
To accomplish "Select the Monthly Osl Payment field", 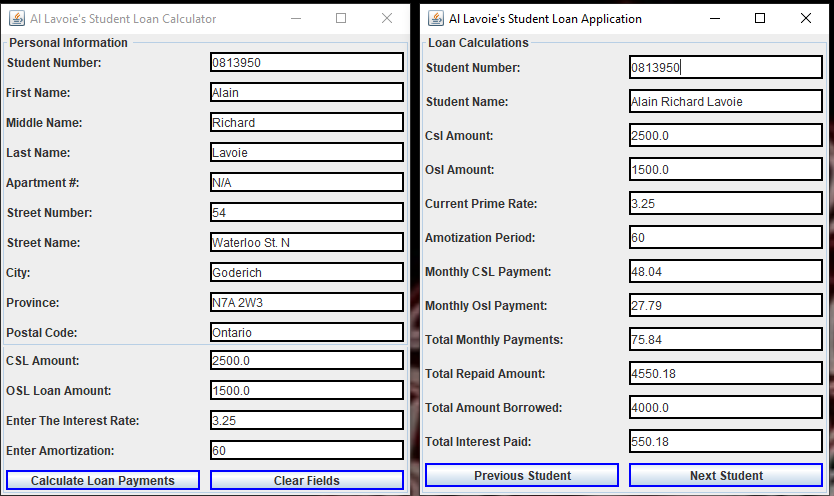I will [726, 306].
